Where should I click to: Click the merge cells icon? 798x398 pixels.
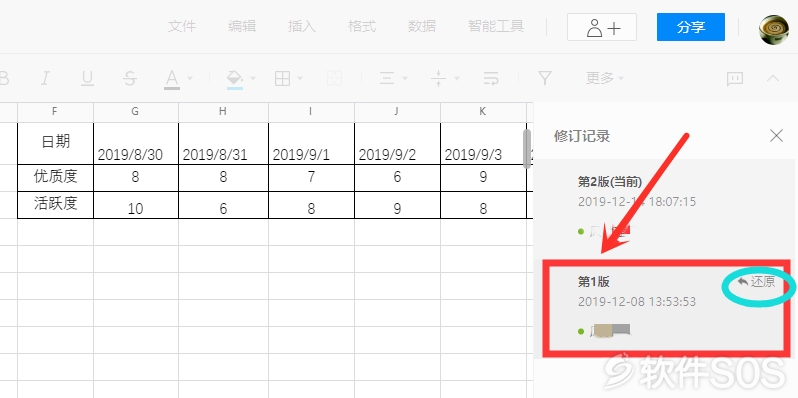(334, 78)
